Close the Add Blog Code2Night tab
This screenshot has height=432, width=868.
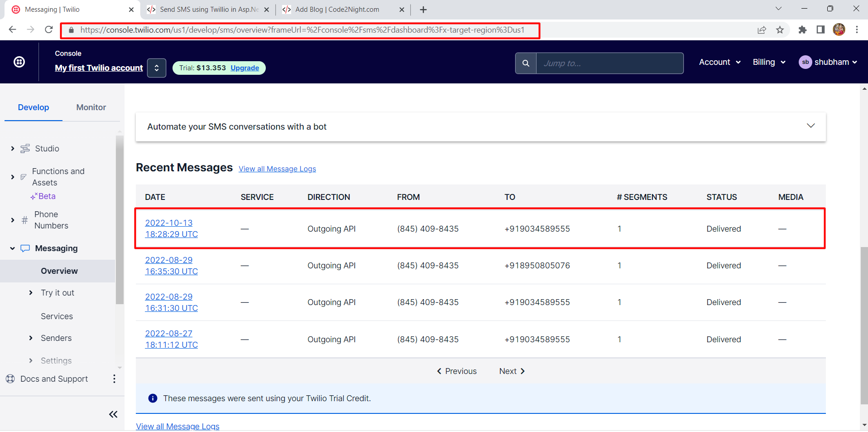402,10
